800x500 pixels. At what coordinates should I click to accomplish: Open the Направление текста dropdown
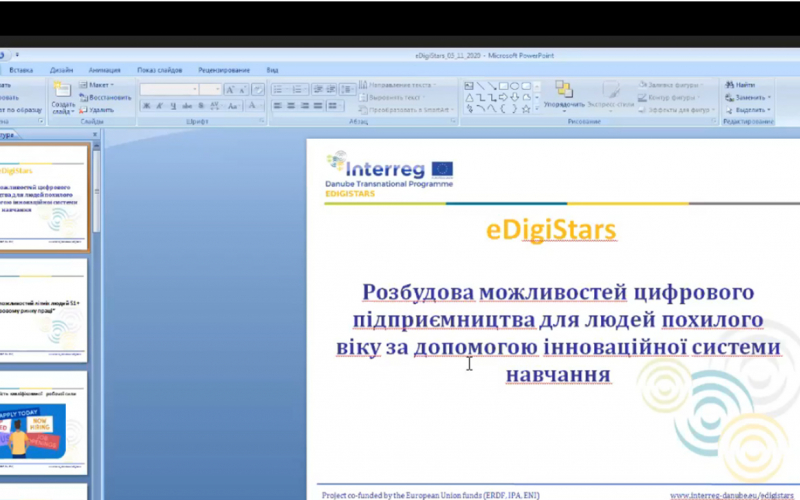pos(397,85)
